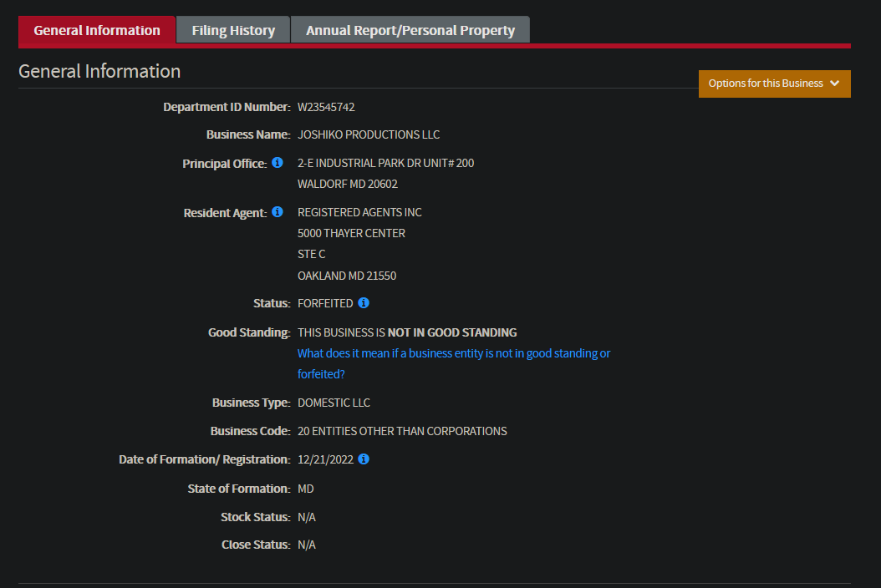Click the info icon next to 12/21/2022 date
881x588 pixels.
[364, 459]
